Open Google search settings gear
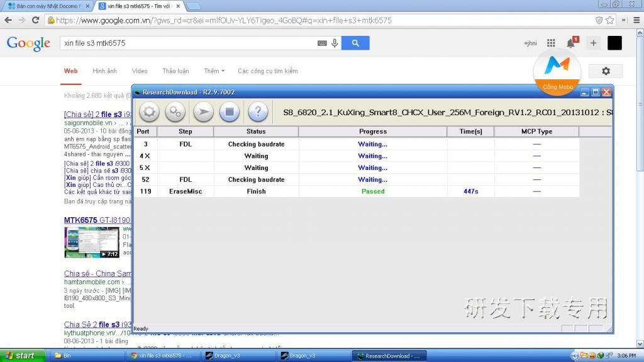 pos(606,71)
